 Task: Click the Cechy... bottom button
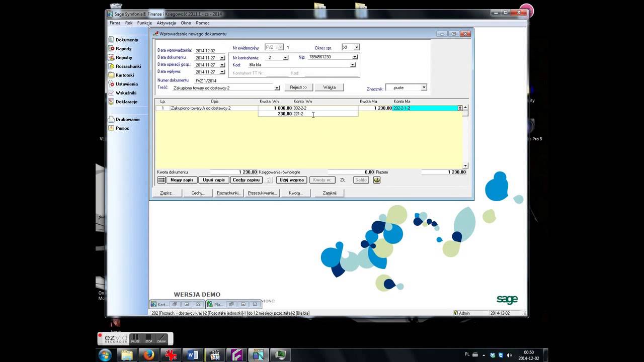coord(198,193)
